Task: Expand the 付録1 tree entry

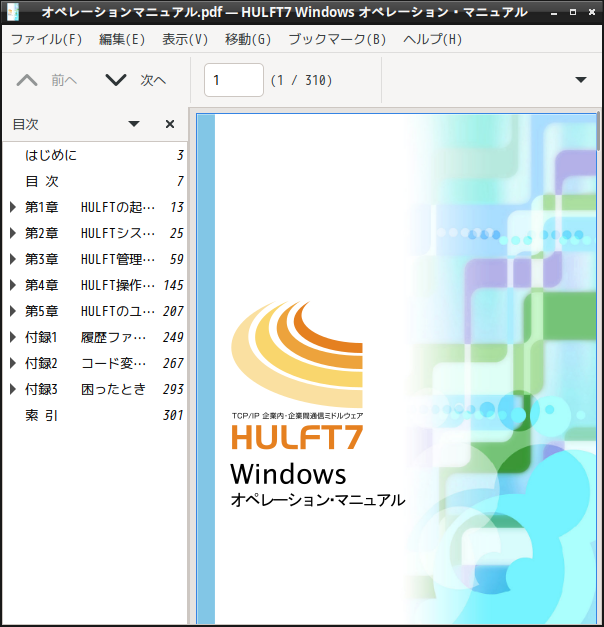Action: [x=13, y=337]
